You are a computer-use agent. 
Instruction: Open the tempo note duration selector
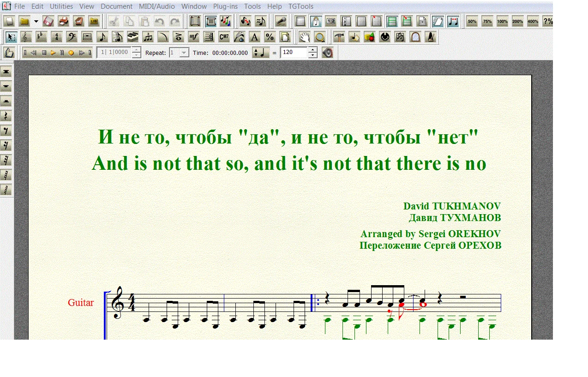pyautogui.click(x=261, y=53)
